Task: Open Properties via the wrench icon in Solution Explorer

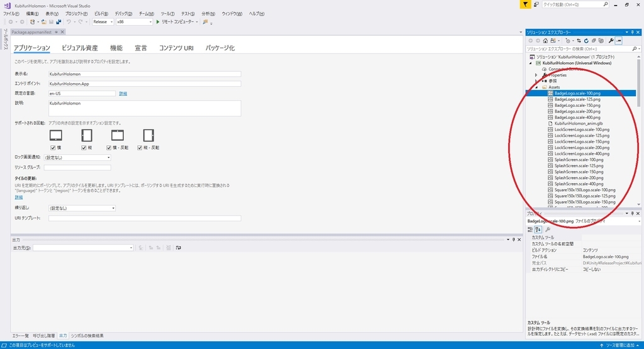Action: click(x=611, y=41)
